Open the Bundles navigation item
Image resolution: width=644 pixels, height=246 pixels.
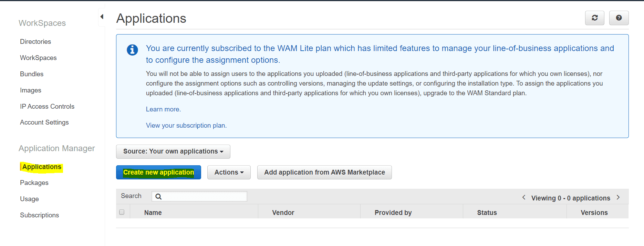point(32,74)
